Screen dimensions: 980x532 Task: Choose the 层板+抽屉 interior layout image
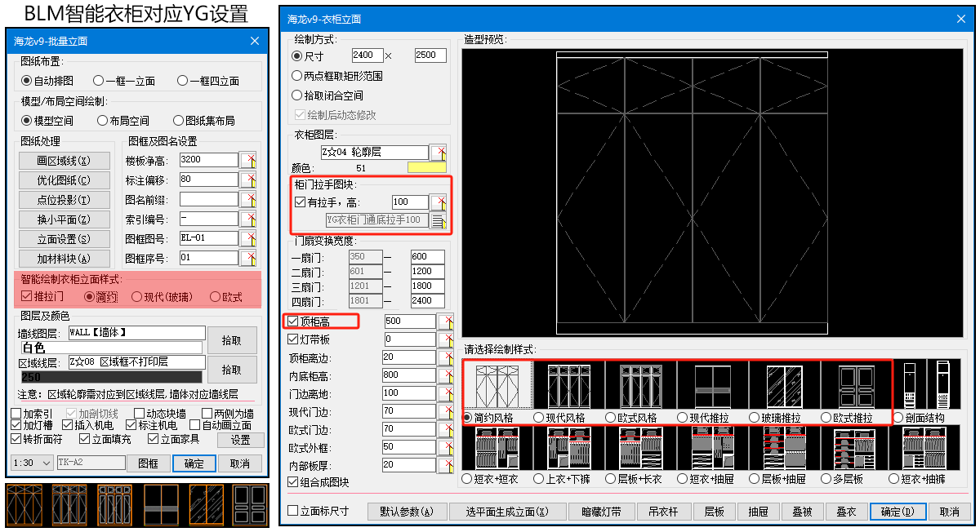[785, 449]
